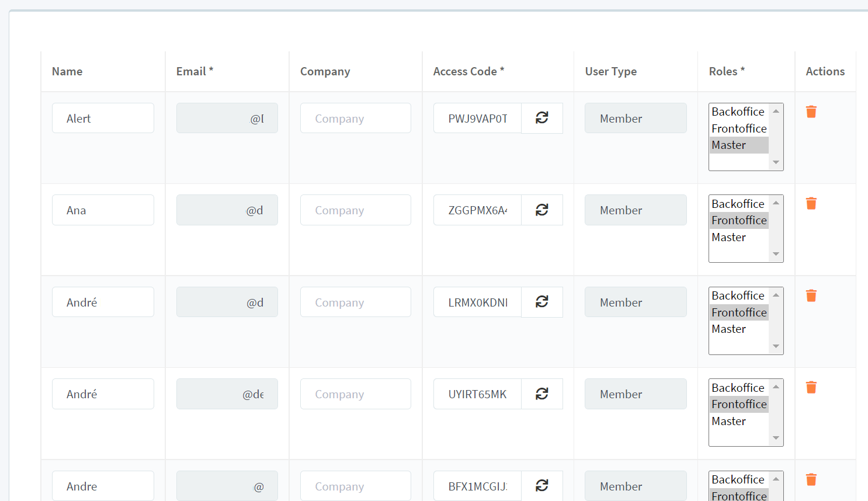868x501 pixels.
Task: Delete the user Alert
Action: point(811,111)
